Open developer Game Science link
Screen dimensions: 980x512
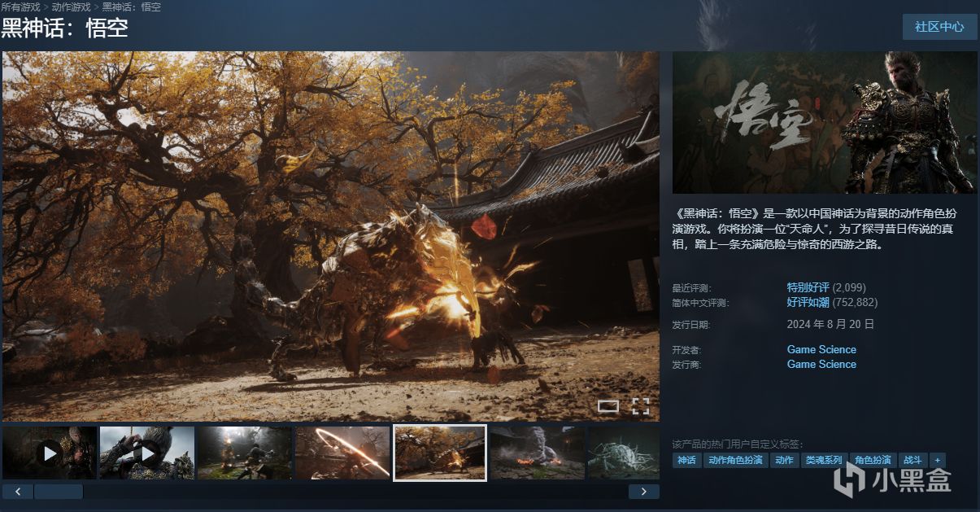tap(821, 349)
